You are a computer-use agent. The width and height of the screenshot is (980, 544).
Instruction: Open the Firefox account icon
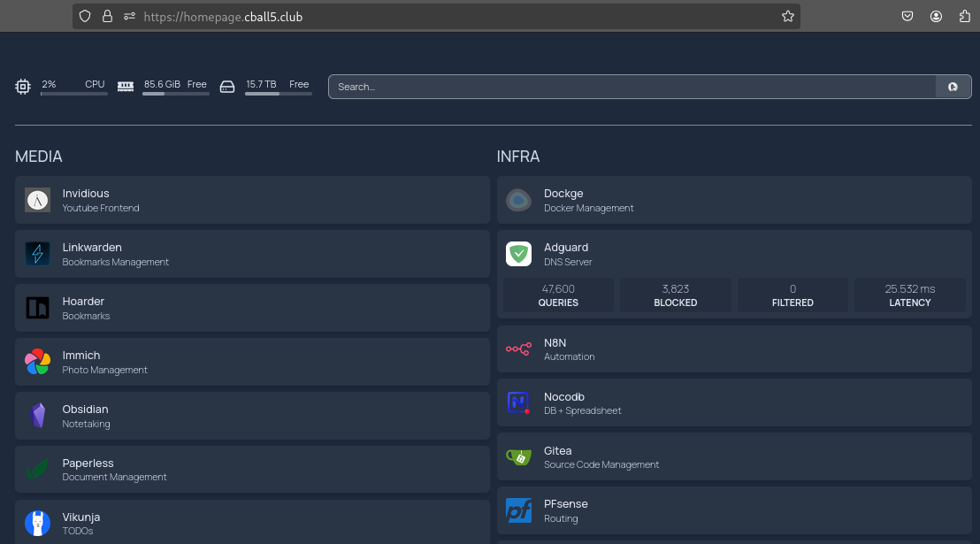pos(936,17)
